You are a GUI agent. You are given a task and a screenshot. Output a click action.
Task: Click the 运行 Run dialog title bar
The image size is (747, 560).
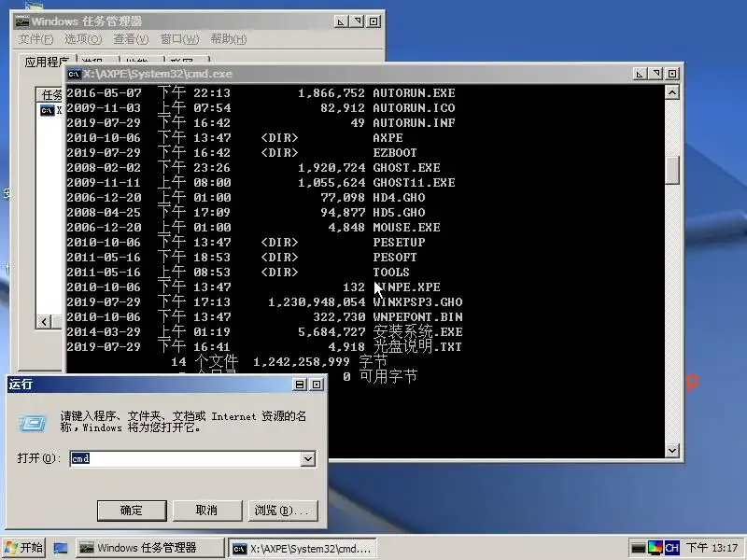tap(167, 385)
